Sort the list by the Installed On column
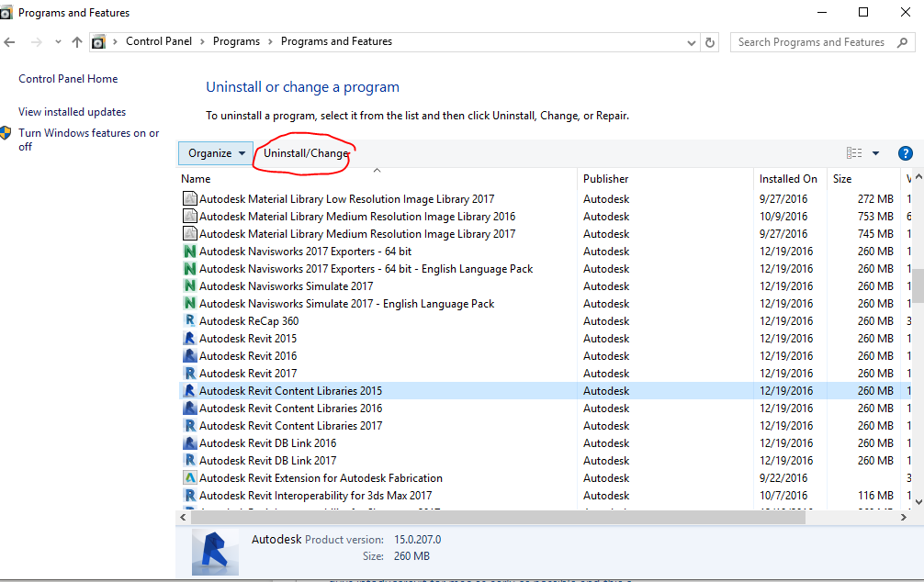 [788, 178]
